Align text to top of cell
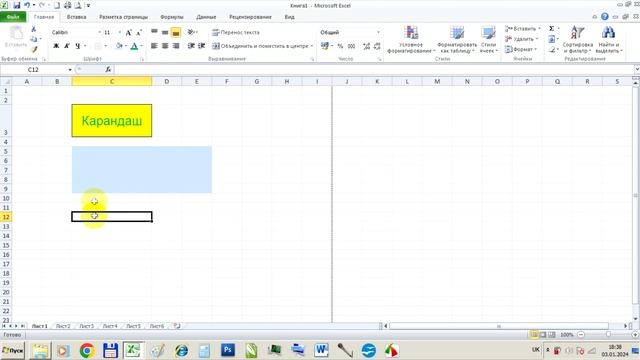Screen dimensions: 640x360 [154, 32]
